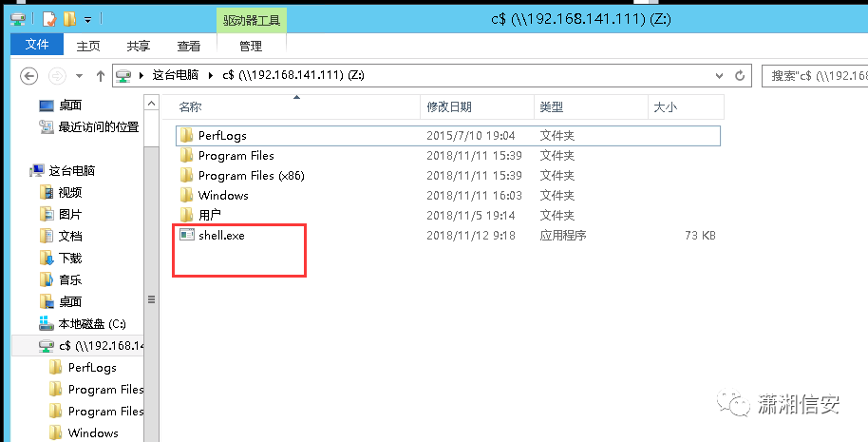This screenshot has width=868, height=442.
Task: Open the address bar history dropdown
Action: pyautogui.click(x=719, y=76)
